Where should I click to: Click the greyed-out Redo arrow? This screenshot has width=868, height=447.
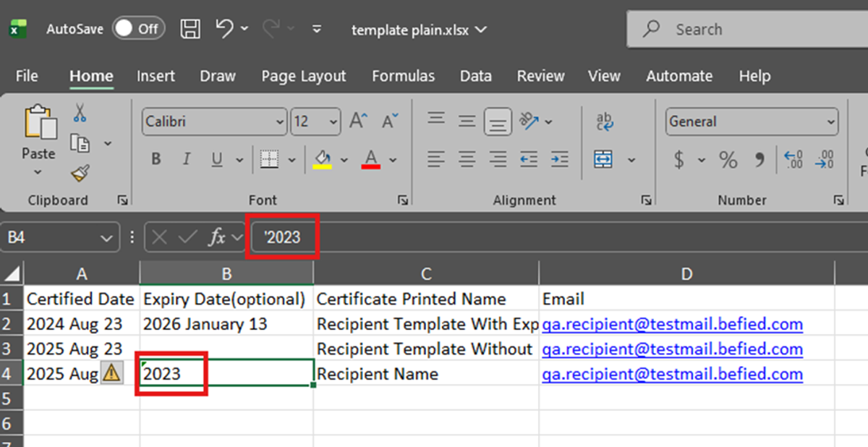271,28
